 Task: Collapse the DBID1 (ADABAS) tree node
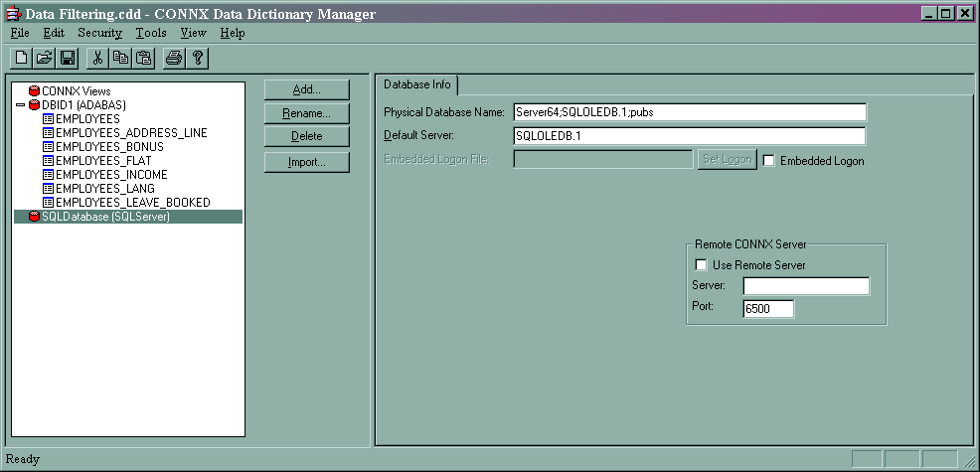point(21,104)
